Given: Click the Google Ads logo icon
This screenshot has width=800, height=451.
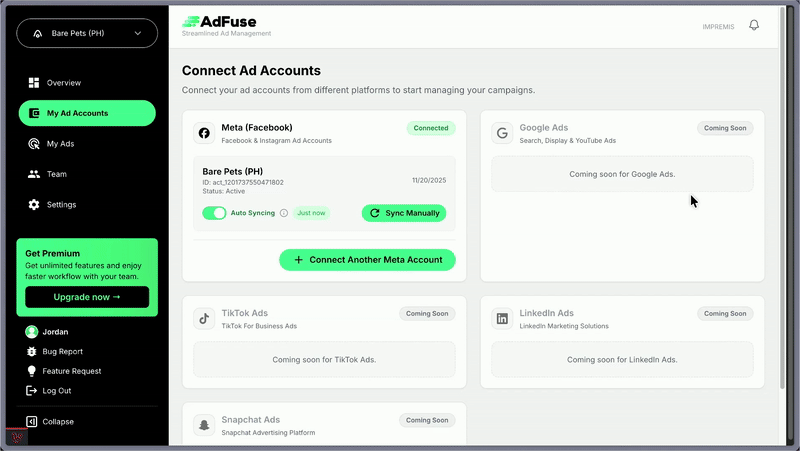Looking at the screenshot, I should (x=502, y=133).
